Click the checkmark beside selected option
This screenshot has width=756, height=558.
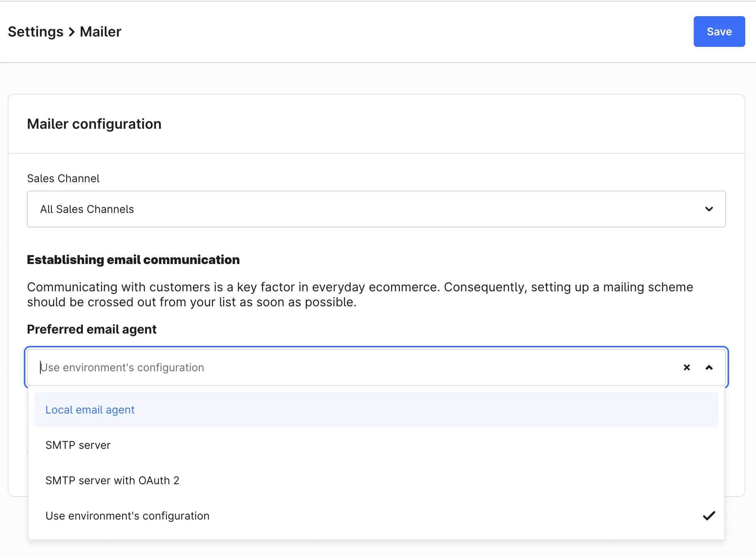pos(709,516)
